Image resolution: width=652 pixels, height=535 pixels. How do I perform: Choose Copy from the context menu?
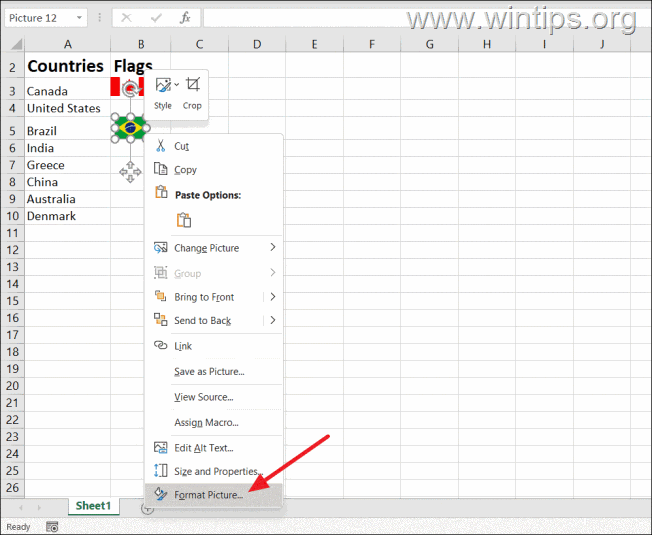coord(214,170)
